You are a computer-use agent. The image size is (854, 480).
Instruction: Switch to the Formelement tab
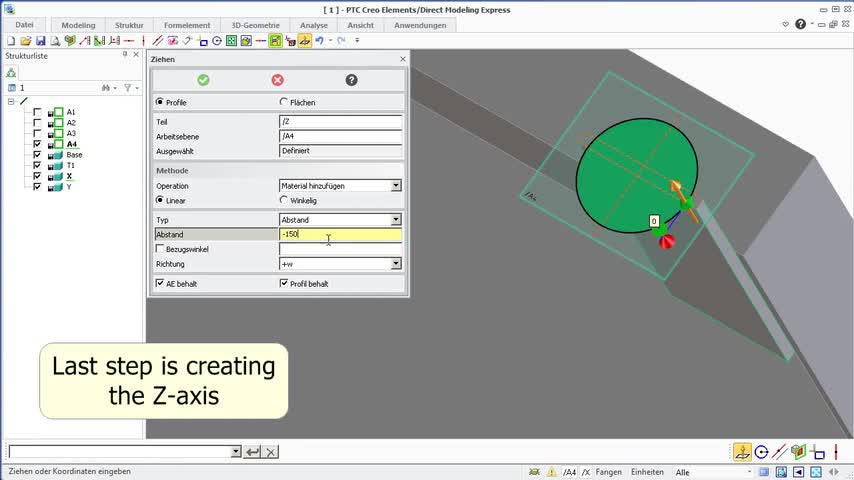[x=187, y=25]
